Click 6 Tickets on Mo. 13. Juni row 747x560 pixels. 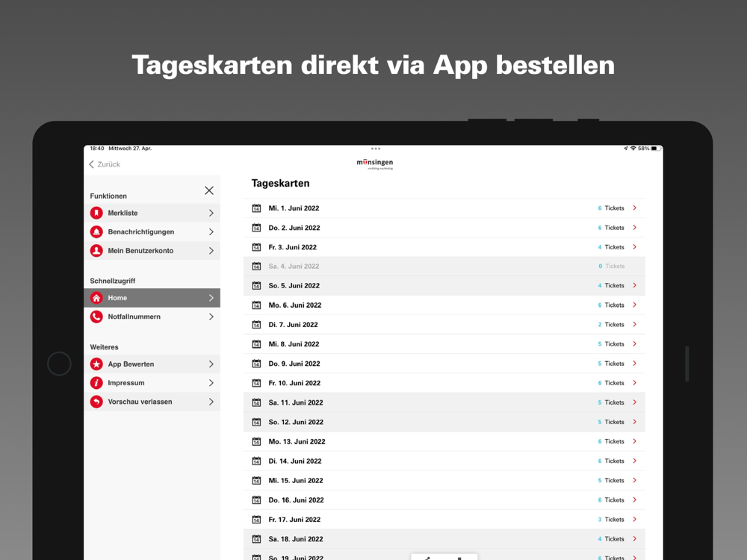611,442
